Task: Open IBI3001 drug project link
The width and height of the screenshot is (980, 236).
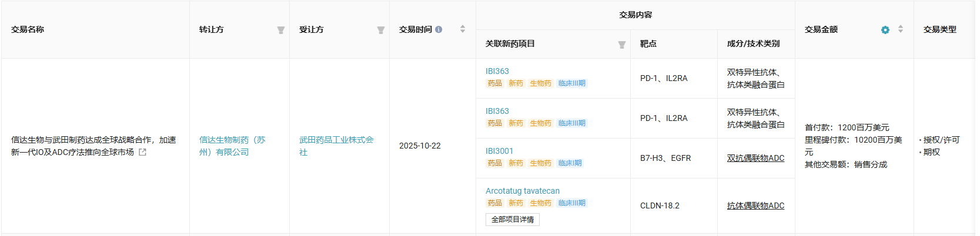Action: [500, 151]
